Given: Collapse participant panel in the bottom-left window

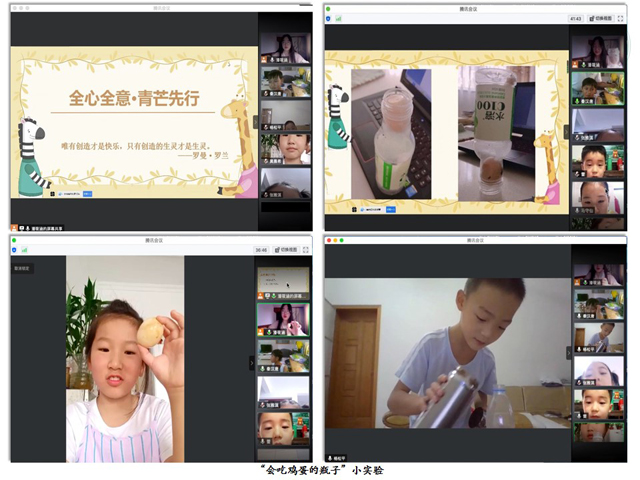Looking at the screenshot, I should tap(251, 362).
